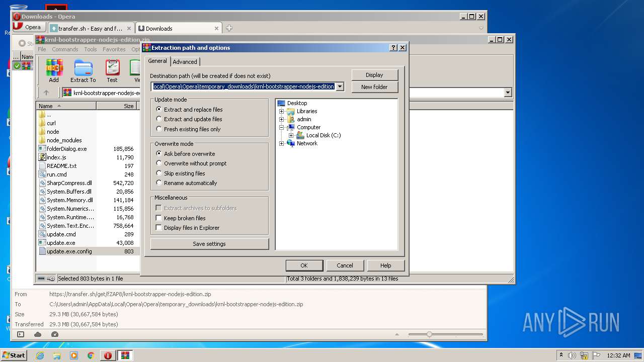
Task: Click the Windows Start button
Action: 14,355
